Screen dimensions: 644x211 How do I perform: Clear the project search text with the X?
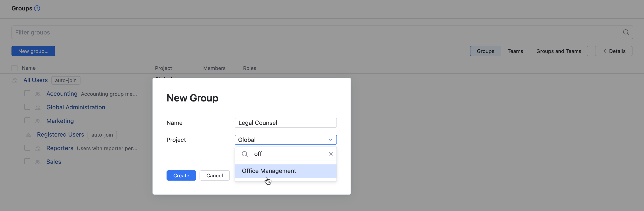[x=331, y=154]
